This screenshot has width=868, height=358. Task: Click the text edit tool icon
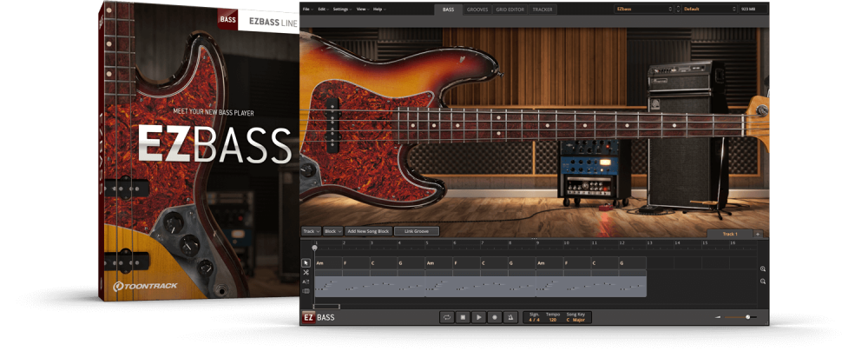point(306,282)
